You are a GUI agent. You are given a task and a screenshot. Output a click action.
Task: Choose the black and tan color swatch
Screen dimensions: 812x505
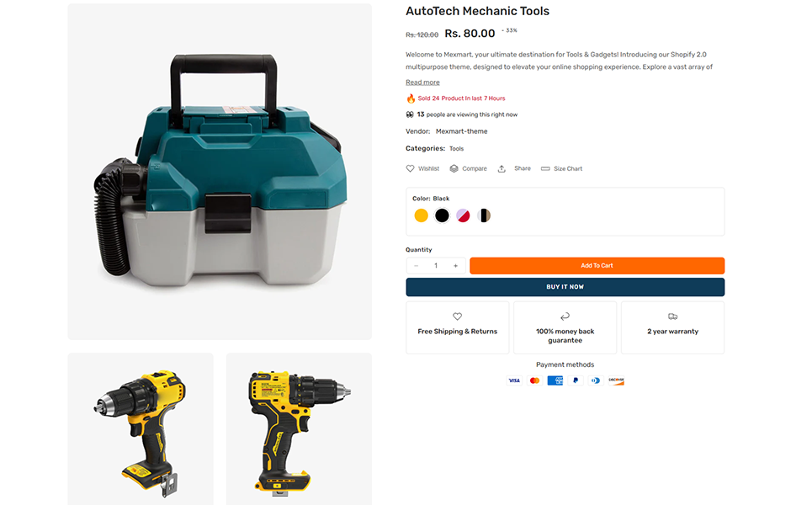click(x=484, y=215)
